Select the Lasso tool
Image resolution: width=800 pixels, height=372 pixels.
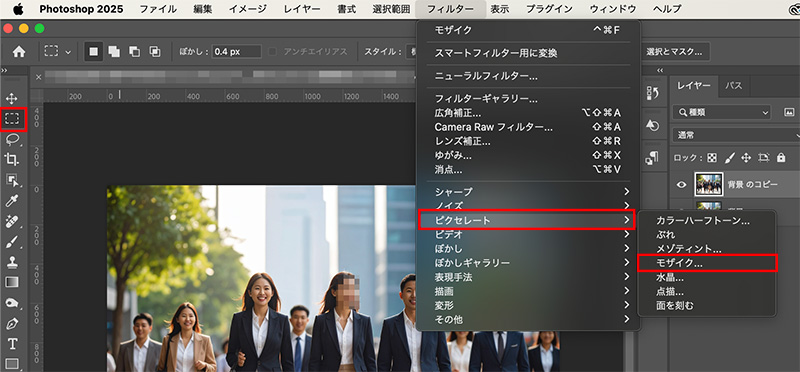(x=12, y=139)
